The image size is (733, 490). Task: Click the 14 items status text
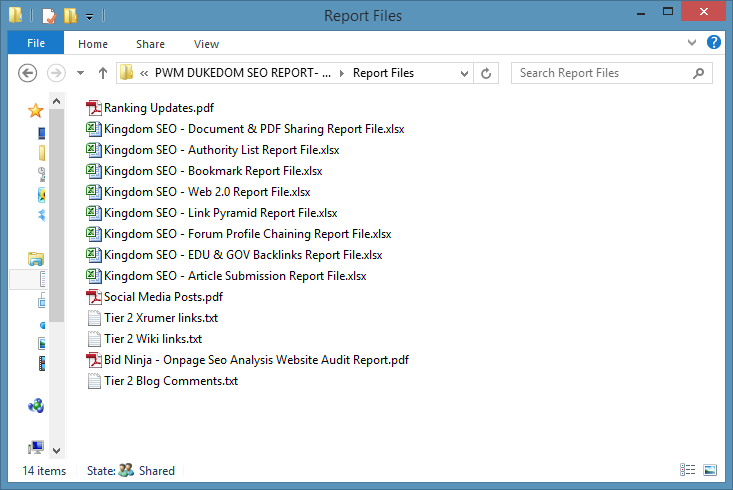pyautogui.click(x=44, y=471)
